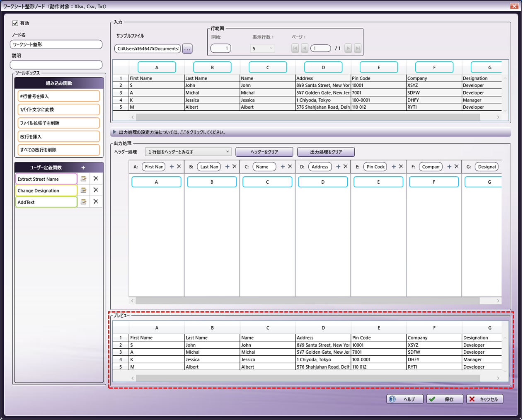Viewport: 523px width, 420px height.
Task: Click the ヘルプ button
Action: point(405,399)
